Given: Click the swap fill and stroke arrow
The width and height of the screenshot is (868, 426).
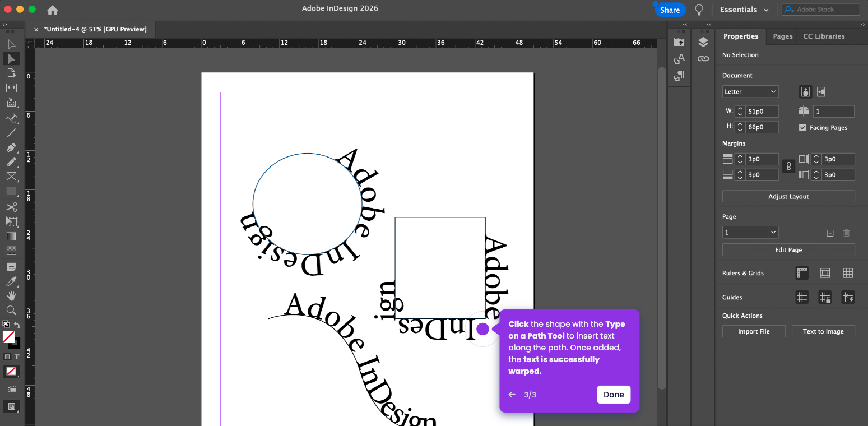Looking at the screenshot, I should [17, 325].
